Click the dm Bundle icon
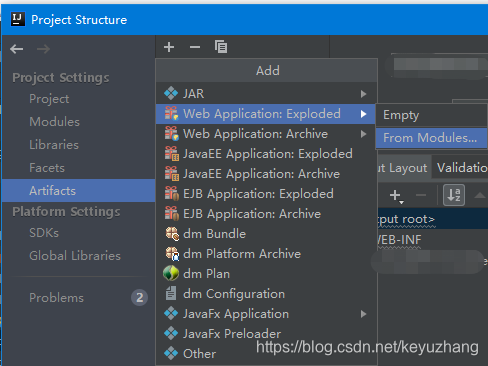 172,234
